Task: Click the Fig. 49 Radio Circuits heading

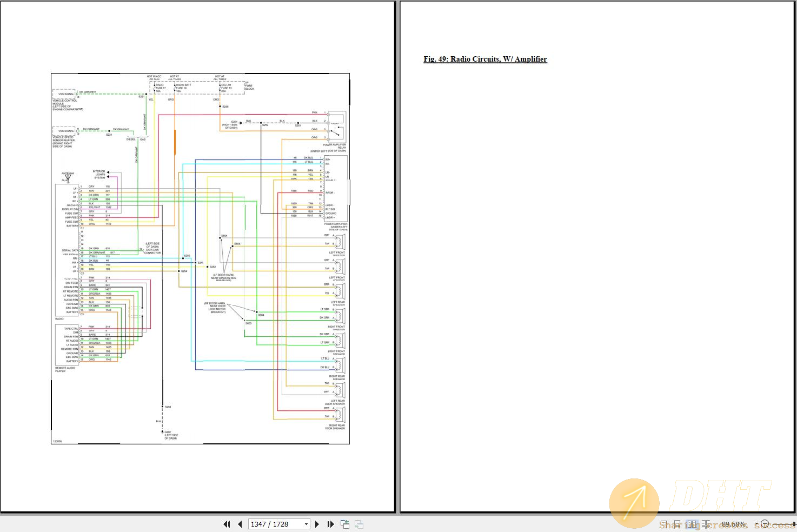Action: (485, 59)
